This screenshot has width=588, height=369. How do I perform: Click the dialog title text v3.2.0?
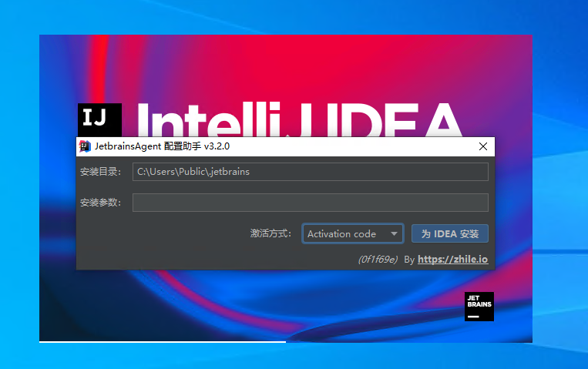click(217, 146)
